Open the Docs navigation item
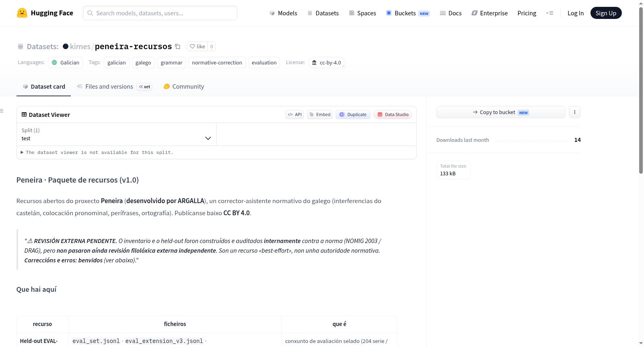This screenshot has height=347, width=644. [x=450, y=13]
